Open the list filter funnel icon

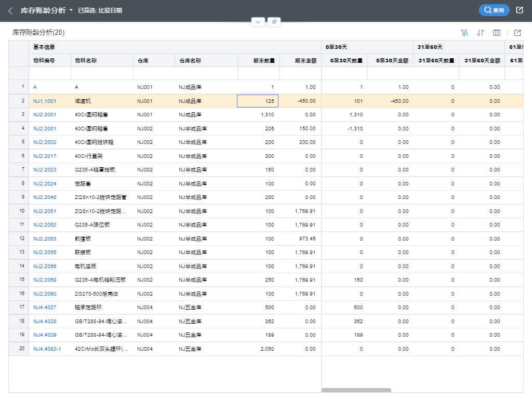[464, 33]
